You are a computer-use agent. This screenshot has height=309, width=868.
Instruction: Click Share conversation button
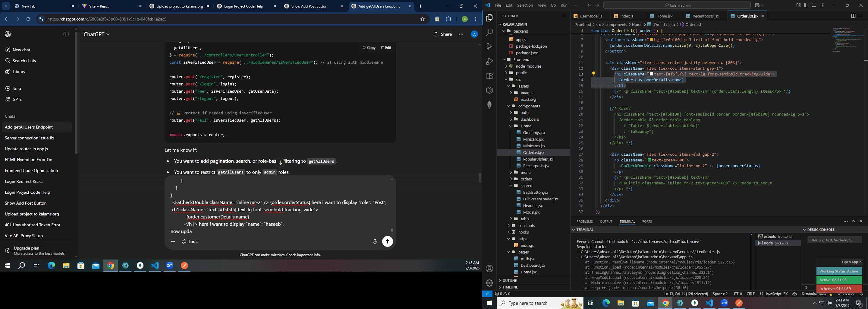[443, 34]
